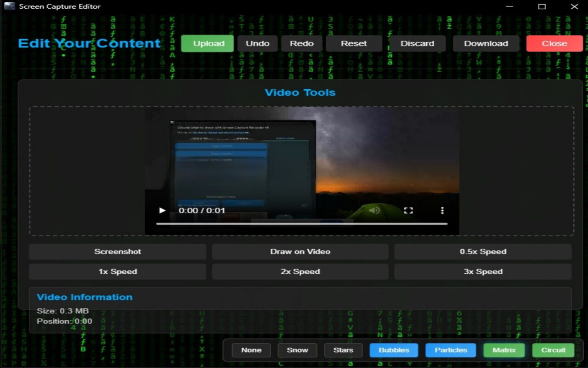Choose 3x Speed playback
Viewport: 588px width, 368px height.
pos(483,271)
